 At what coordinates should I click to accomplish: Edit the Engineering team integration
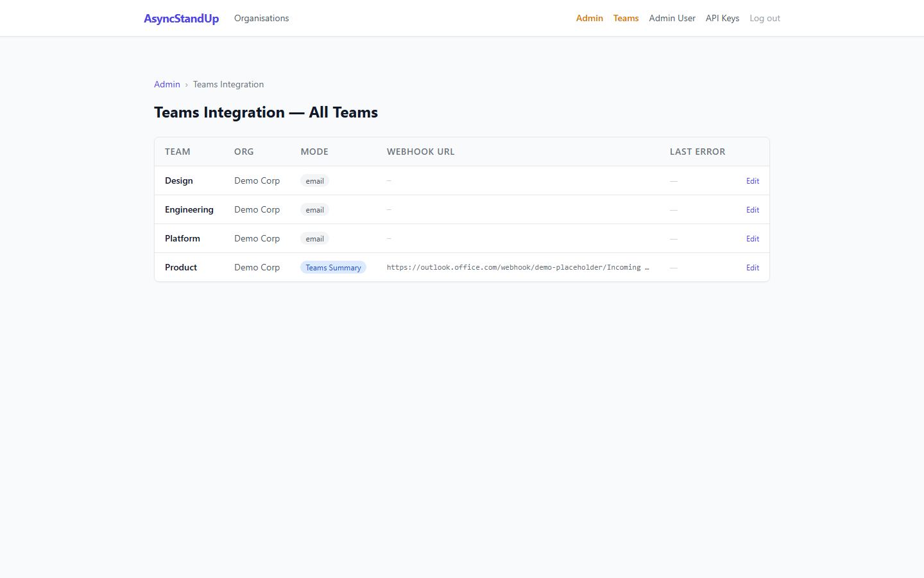753,210
